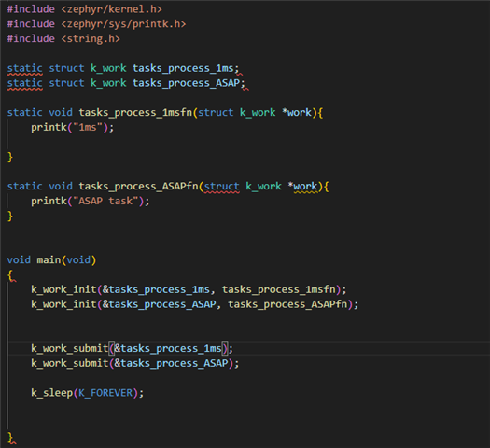
Task: Click the opening brace of main
Action: point(10,275)
